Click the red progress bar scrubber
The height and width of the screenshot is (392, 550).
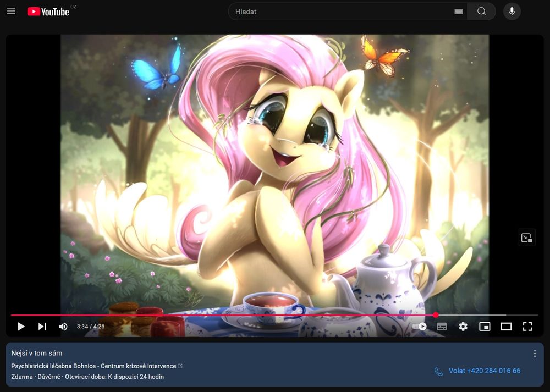tap(436, 315)
